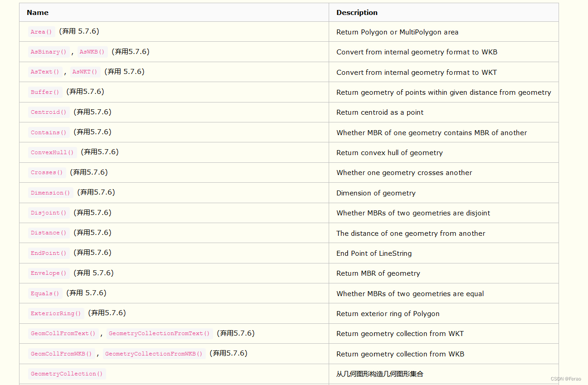This screenshot has width=588, height=385.
Task: Select 'Return MBR of geometry' description
Action: (x=378, y=273)
